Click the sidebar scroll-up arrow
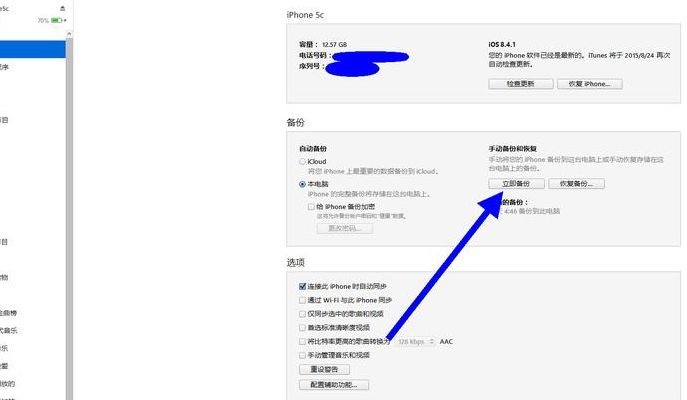Image resolution: width=687 pixels, height=400 pixels. pyautogui.click(x=69, y=34)
